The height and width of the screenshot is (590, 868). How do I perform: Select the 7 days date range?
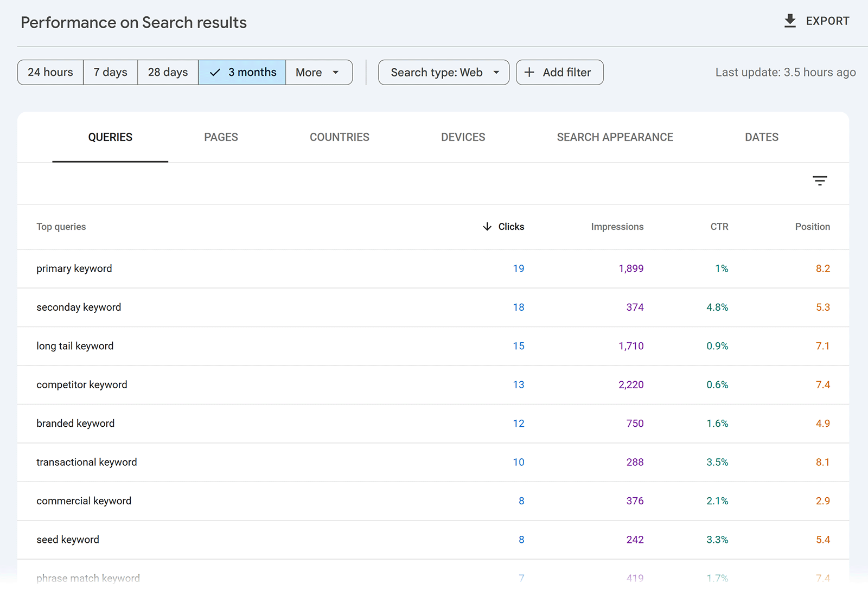click(x=110, y=72)
